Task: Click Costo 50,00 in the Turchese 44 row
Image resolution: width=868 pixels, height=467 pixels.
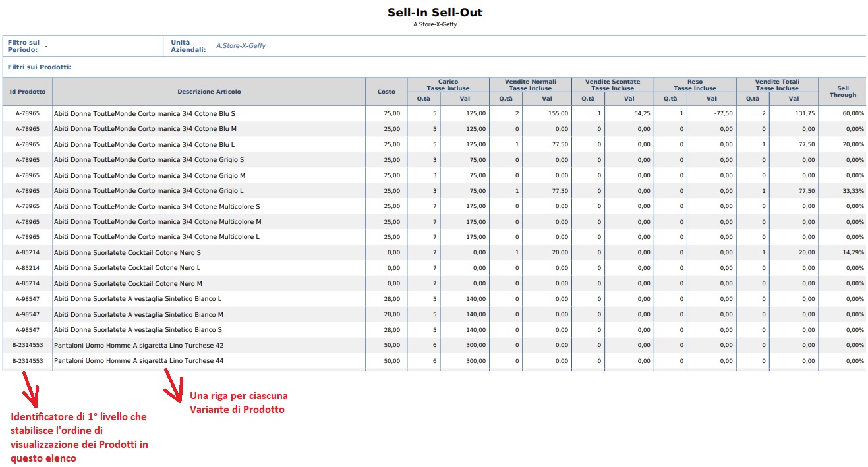Action: tap(392, 361)
